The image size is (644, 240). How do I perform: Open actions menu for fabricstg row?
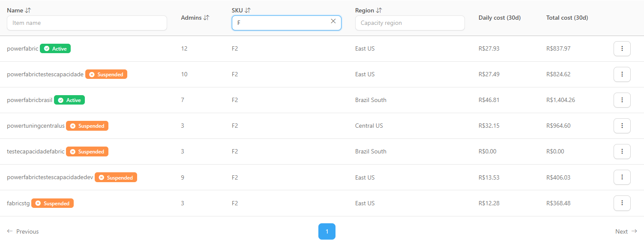622,203
